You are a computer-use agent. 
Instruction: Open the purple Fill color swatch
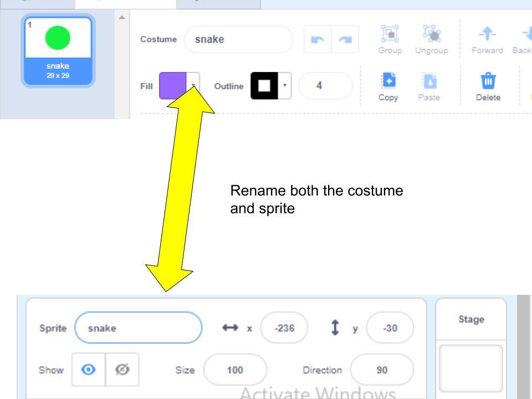pyautogui.click(x=173, y=85)
